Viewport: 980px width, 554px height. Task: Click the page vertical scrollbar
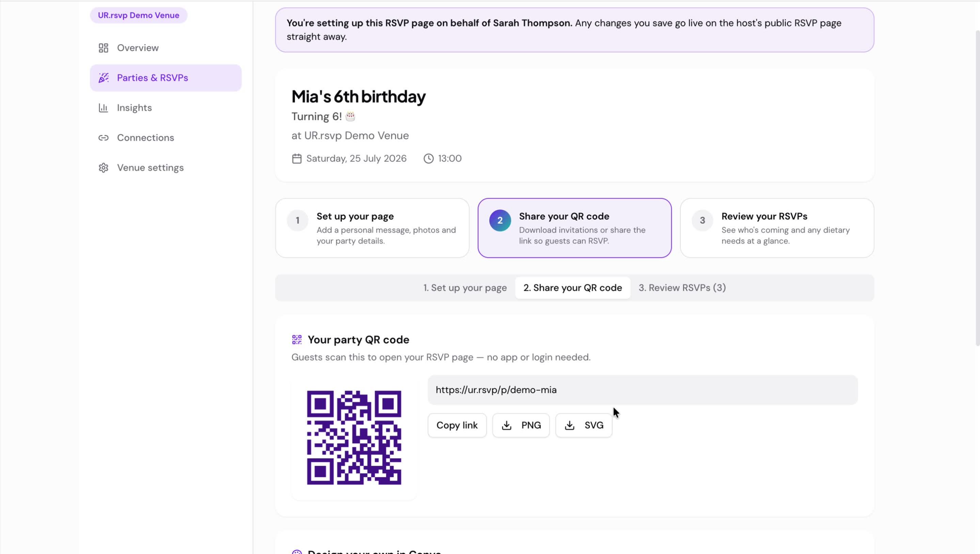point(977,188)
